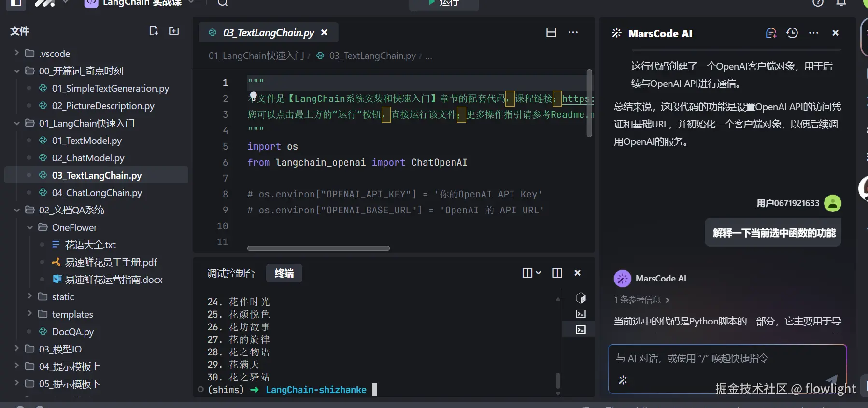Viewport: 868px width, 408px height.
Task: Close the 03_TextLangChain.py tab
Action: 324,32
